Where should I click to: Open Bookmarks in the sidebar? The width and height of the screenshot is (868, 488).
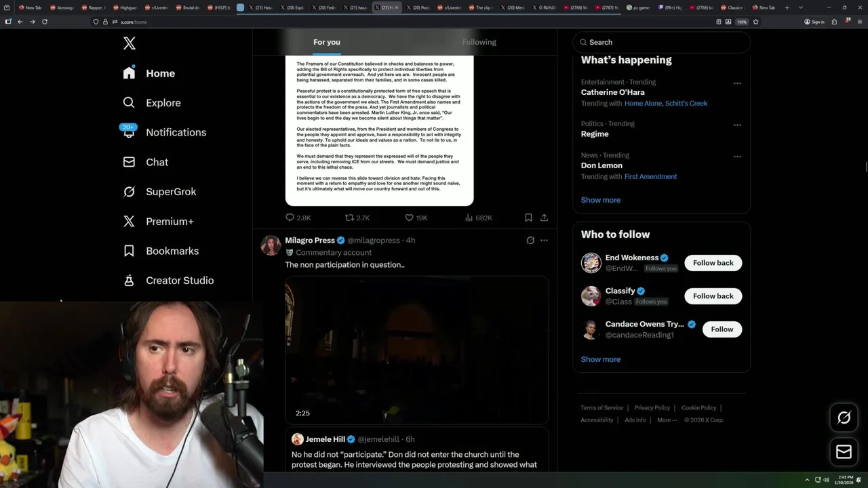(x=161, y=251)
